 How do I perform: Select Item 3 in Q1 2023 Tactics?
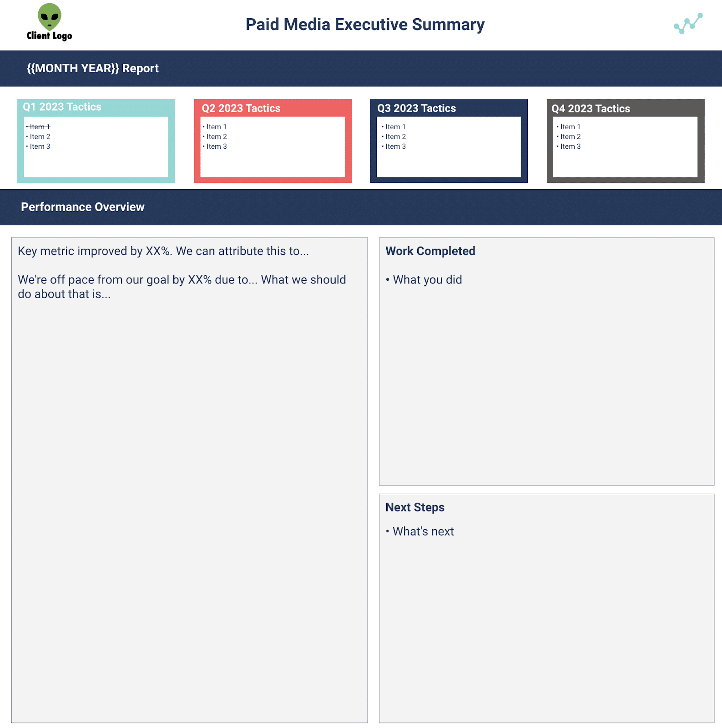pyautogui.click(x=38, y=147)
